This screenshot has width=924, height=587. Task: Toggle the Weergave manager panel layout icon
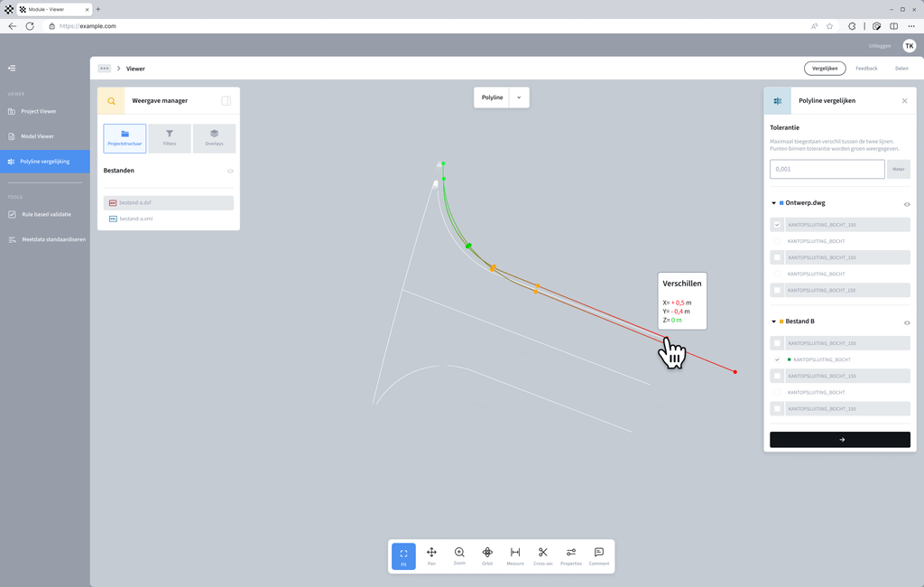click(226, 101)
